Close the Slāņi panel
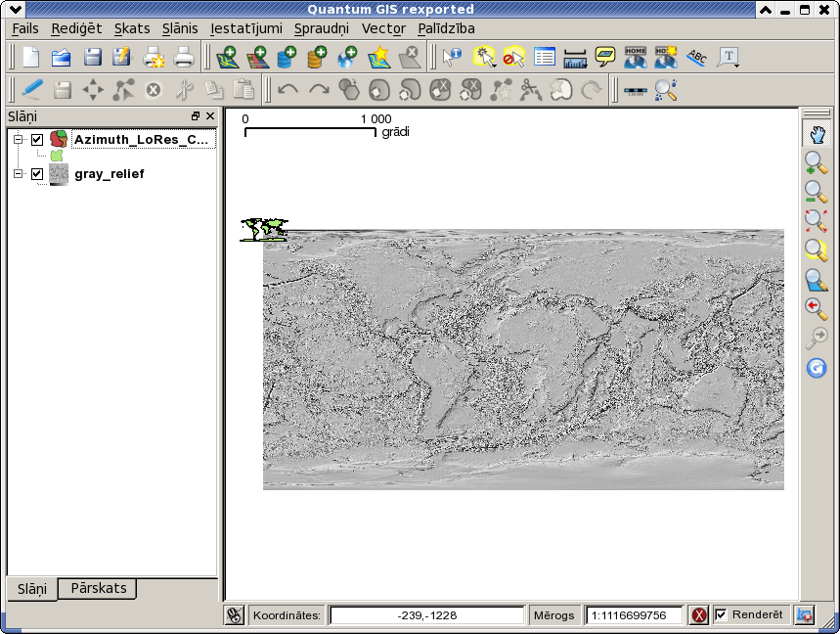 pyautogui.click(x=210, y=115)
